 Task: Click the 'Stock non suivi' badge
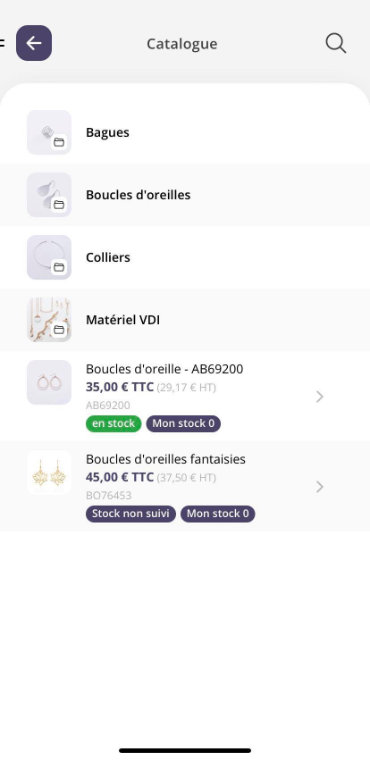click(131, 514)
